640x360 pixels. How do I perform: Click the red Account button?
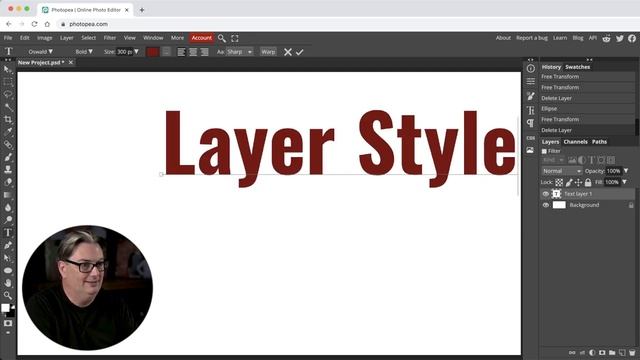point(202,38)
